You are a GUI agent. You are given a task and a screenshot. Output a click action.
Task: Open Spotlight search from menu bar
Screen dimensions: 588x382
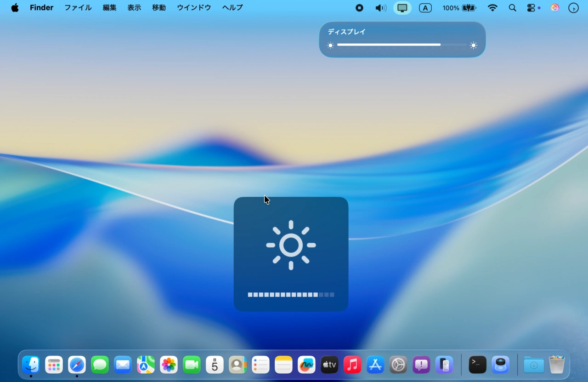pos(512,7)
